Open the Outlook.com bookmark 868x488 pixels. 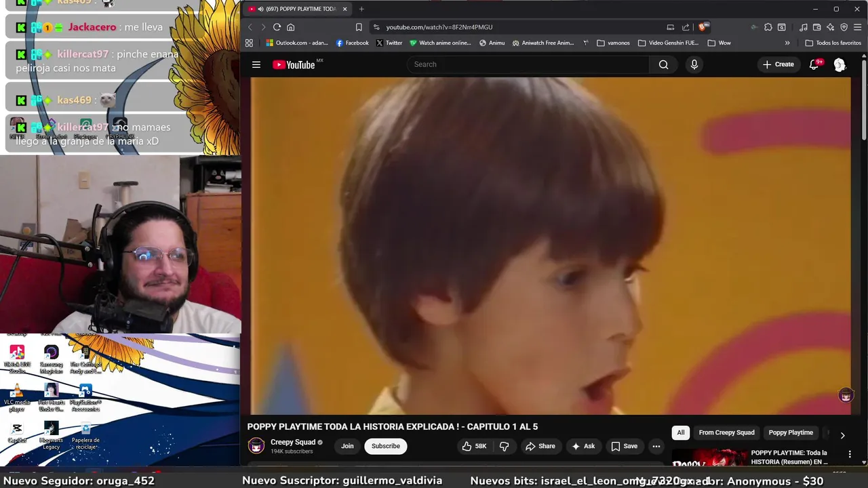[x=296, y=43]
